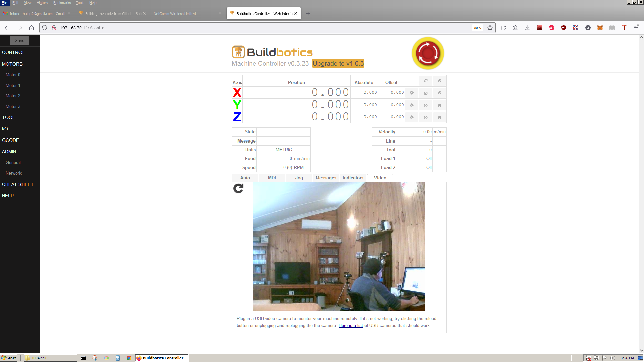Click Upgrade to v1.0.3 button
The height and width of the screenshot is (362, 644).
coord(338,64)
